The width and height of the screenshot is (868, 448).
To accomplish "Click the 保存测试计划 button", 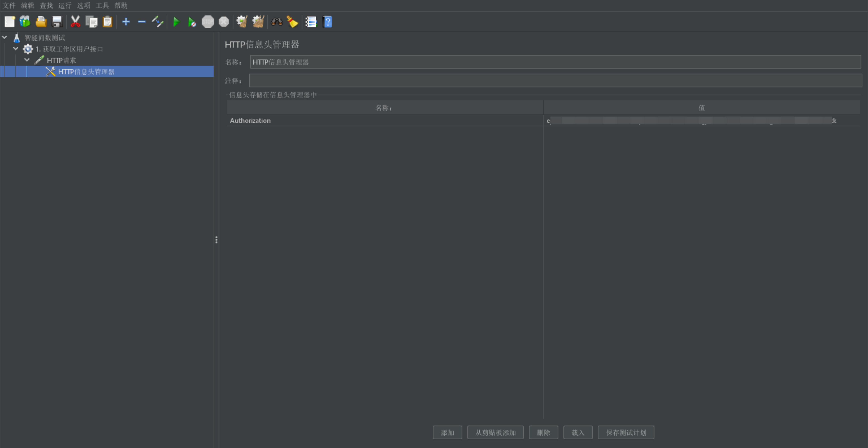I will click(626, 432).
